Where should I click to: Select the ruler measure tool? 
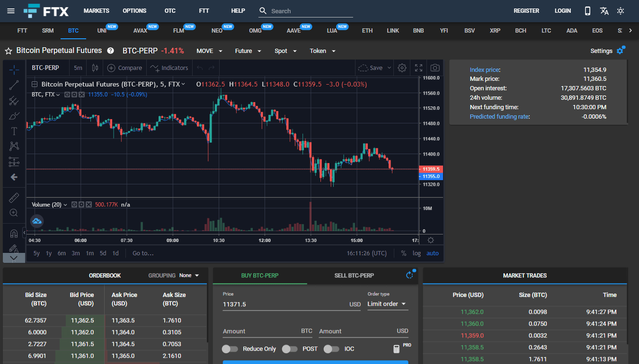point(14,198)
